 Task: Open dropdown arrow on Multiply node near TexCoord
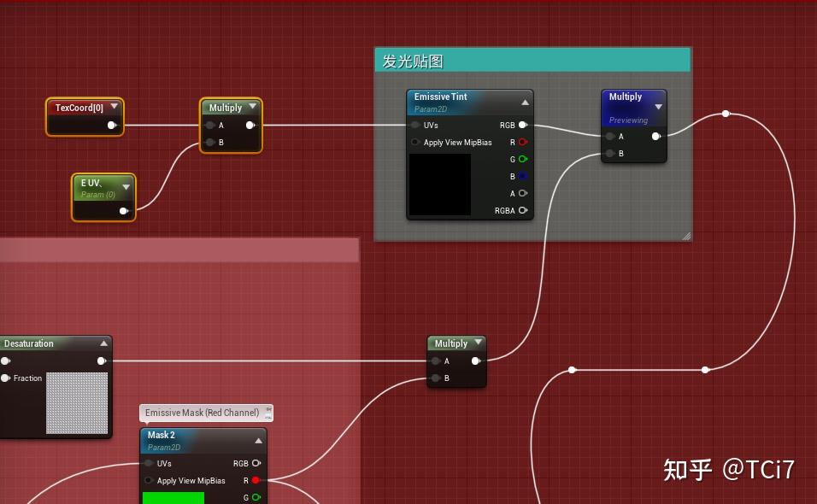click(x=253, y=107)
